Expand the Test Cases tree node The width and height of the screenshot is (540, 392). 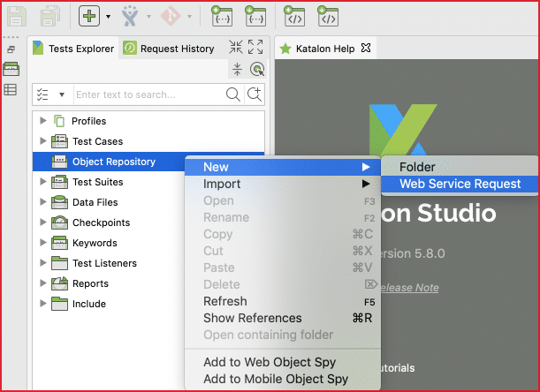[x=42, y=140]
